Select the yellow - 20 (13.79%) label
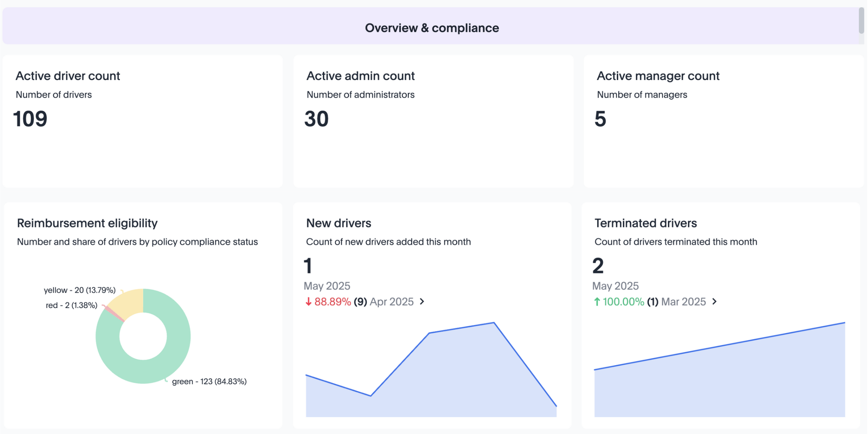This screenshot has height=434, width=868. (x=80, y=290)
